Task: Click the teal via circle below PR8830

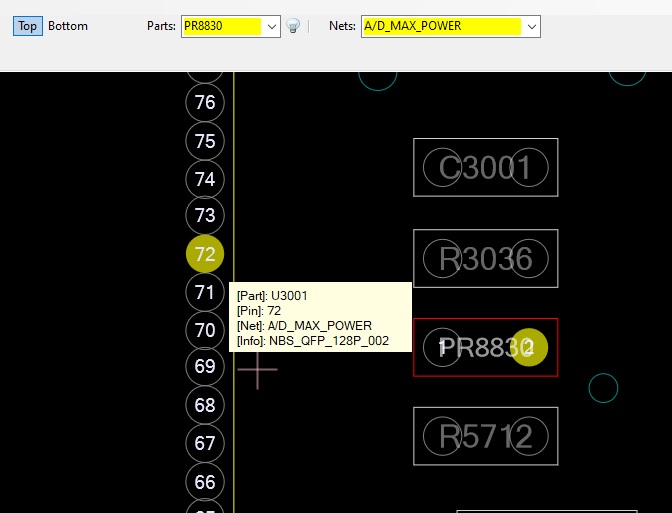Action: click(603, 388)
